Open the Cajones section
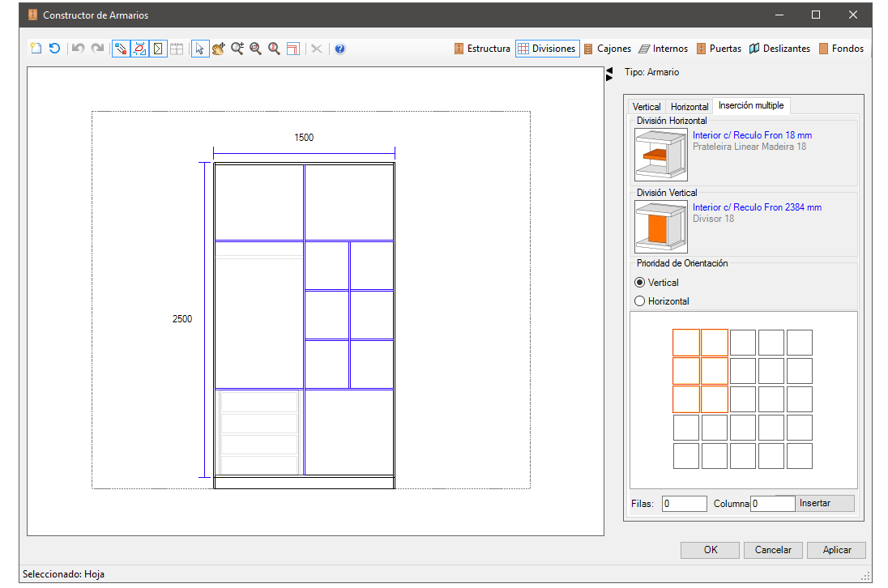Screen dimensions: 888x588 608,49
